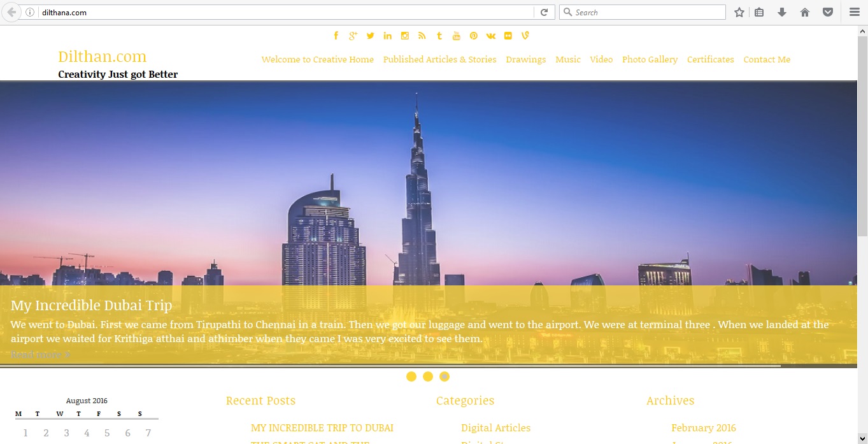Open the Instagram icon link

tap(404, 36)
